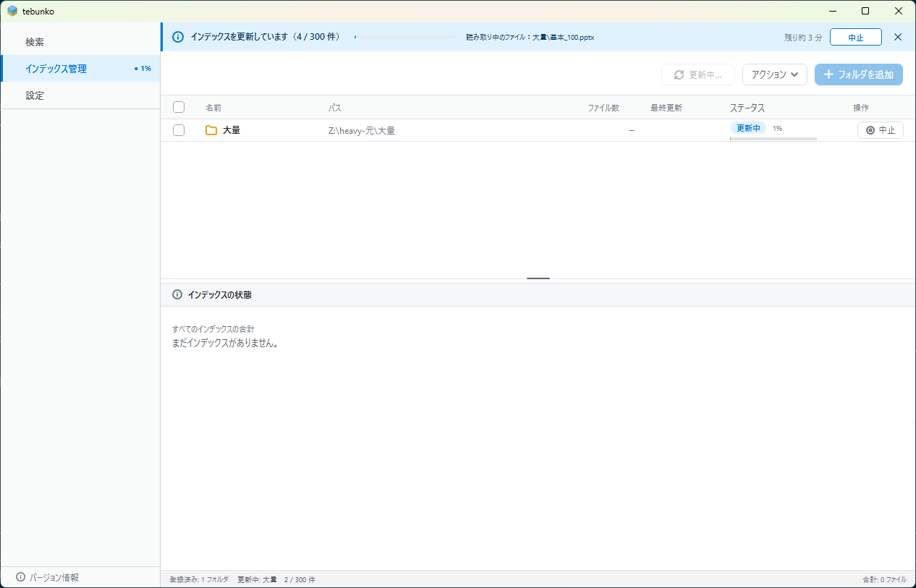The width and height of the screenshot is (916, 588).
Task: Sort by the 名前 column header
Action: 213,108
